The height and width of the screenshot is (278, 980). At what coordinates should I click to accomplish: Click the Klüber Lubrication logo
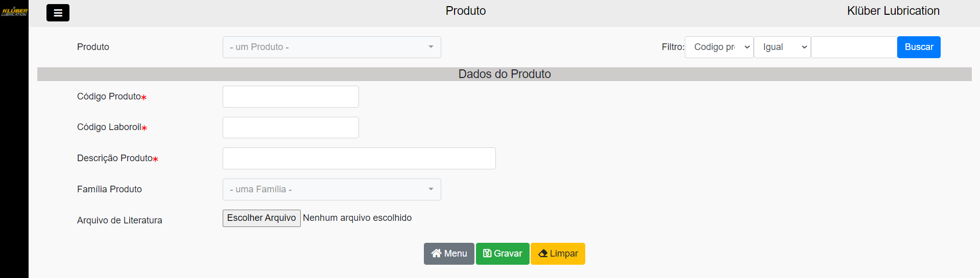click(14, 11)
